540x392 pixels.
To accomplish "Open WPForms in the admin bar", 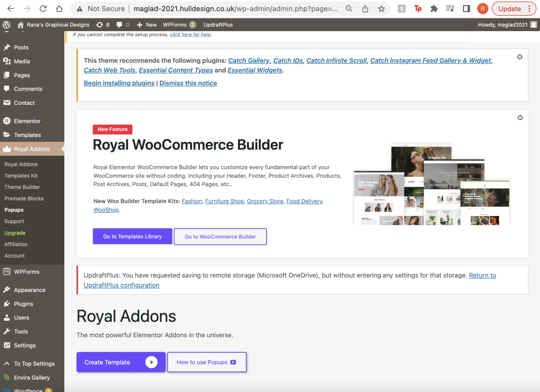I will (x=179, y=25).
